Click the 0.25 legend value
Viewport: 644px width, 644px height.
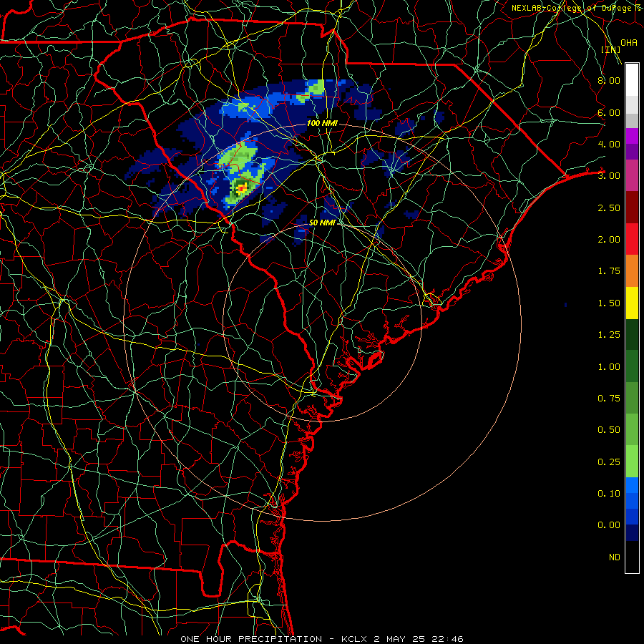609,462
